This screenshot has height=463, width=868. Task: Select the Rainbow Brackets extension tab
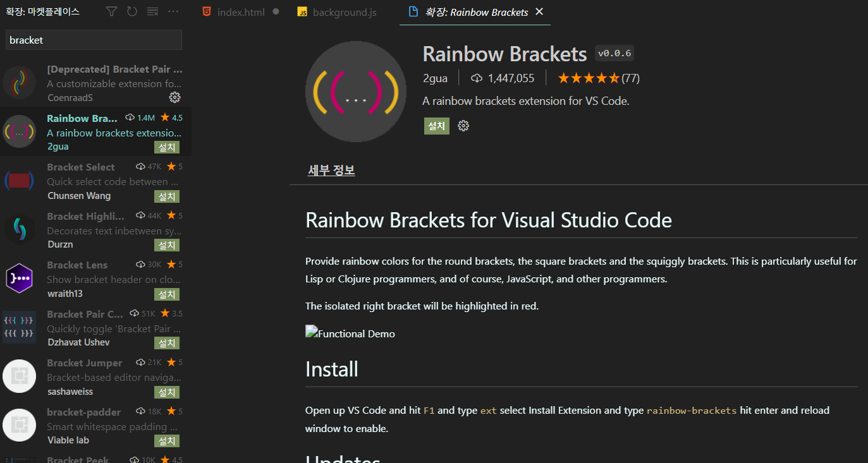click(475, 12)
